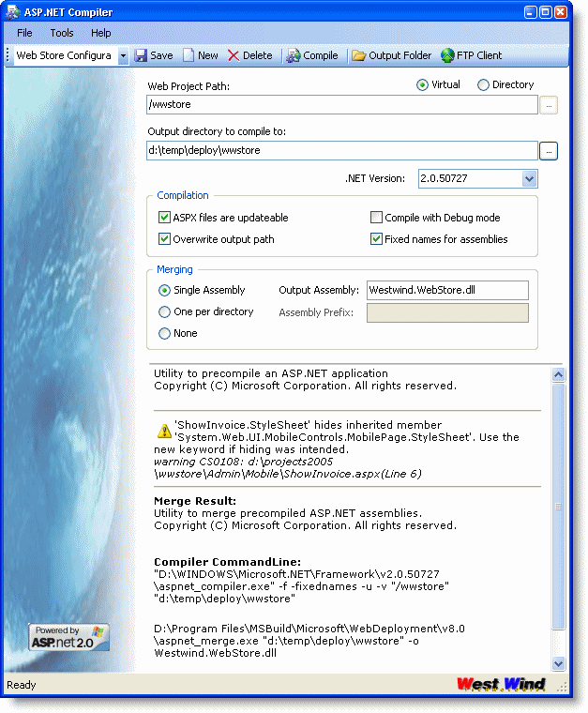
Task: Open the Web Store Configuration dropdown arrow
Action: pyautogui.click(x=123, y=56)
